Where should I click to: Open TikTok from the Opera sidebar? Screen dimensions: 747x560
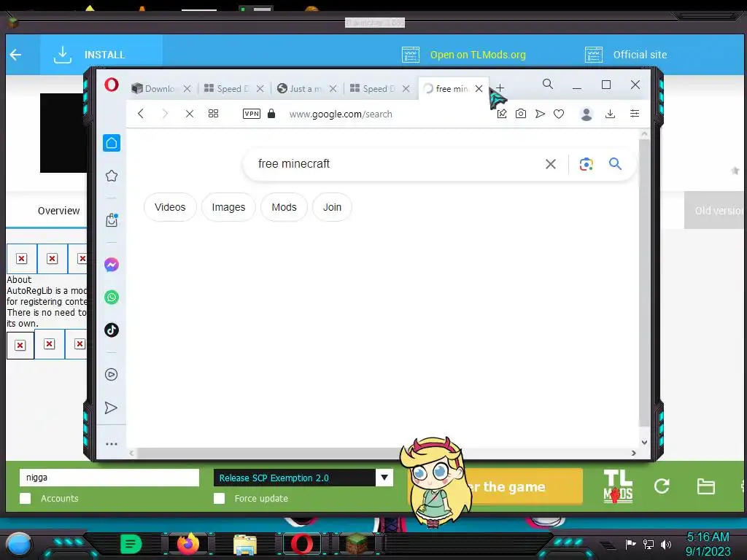coord(112,330)
